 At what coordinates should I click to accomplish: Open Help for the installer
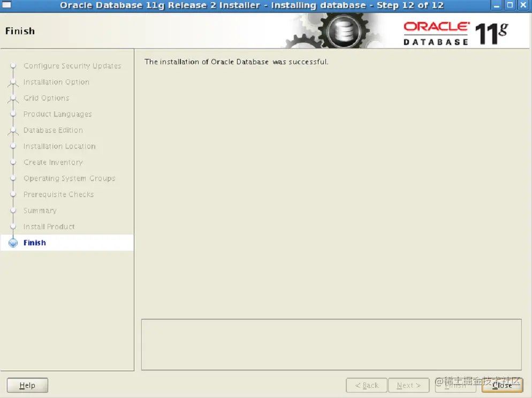pyautogui.click(x=27, y=385)
